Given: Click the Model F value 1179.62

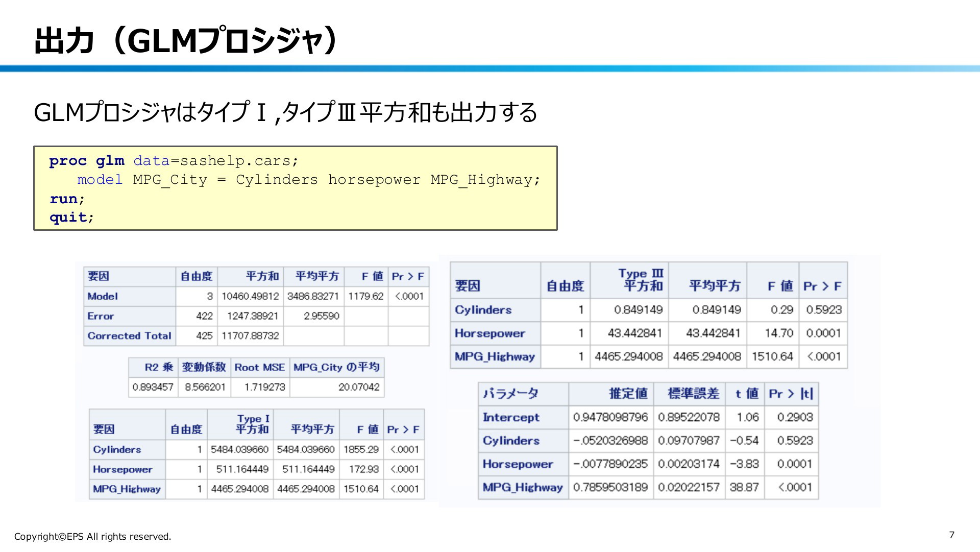Looking at the screenshot, I should pos(365,296).
